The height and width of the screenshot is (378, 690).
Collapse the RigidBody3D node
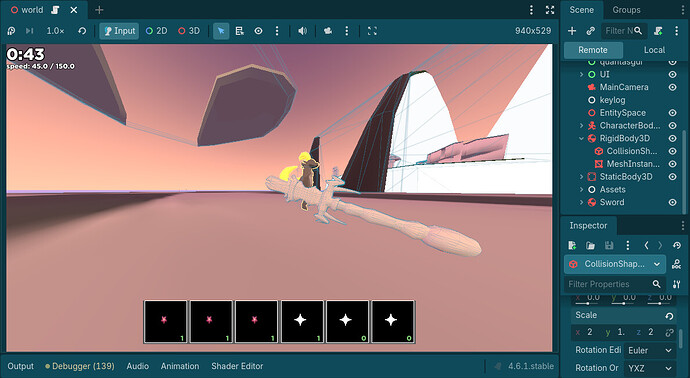(x=581, y=138)
